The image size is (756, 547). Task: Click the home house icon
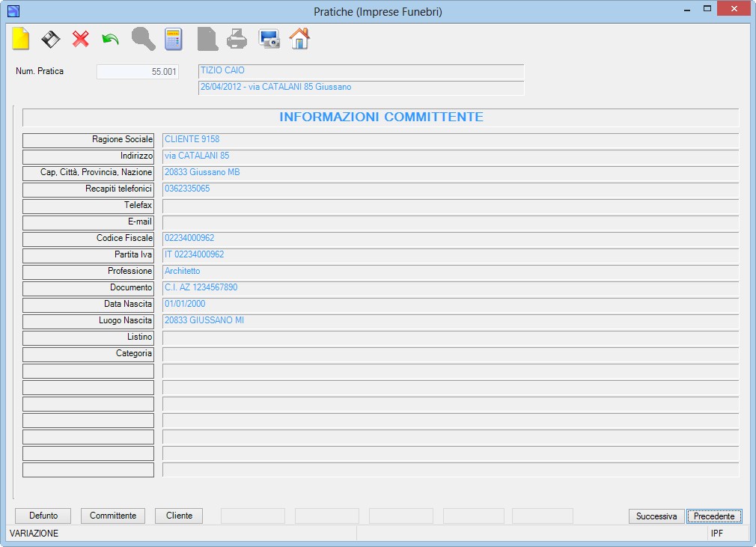[x=299, y=39]
